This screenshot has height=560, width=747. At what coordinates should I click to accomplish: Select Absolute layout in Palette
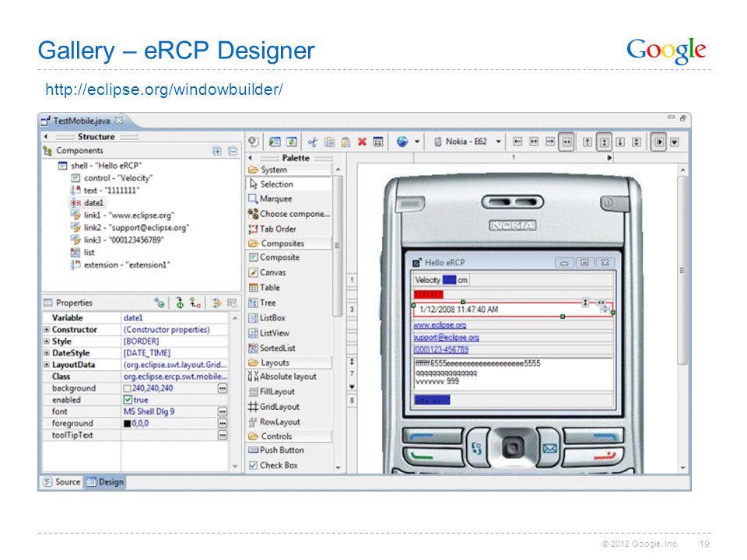tap(282, 376)
